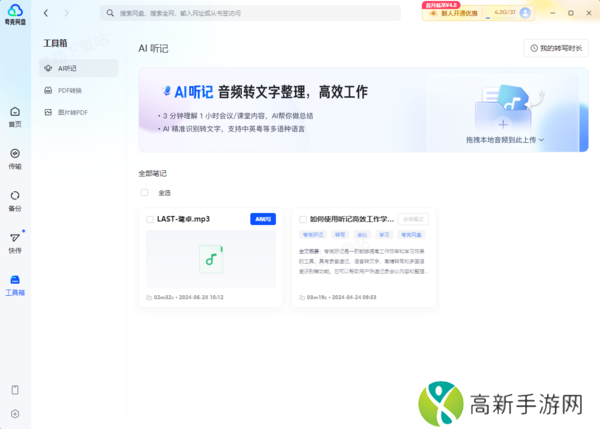Viewport: 600px width, 429px height.
Task: Open 传输 in the left navigation
Action: click(15, 159)
